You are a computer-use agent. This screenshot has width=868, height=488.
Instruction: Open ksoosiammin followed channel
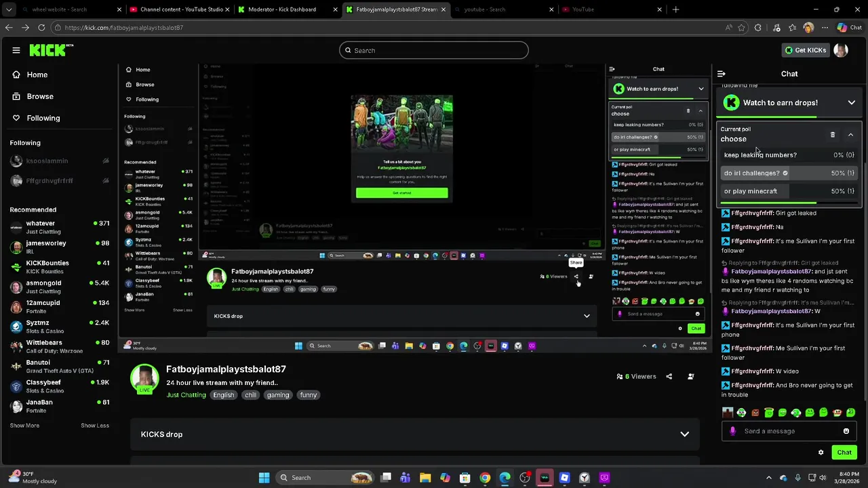click(60, 161)
